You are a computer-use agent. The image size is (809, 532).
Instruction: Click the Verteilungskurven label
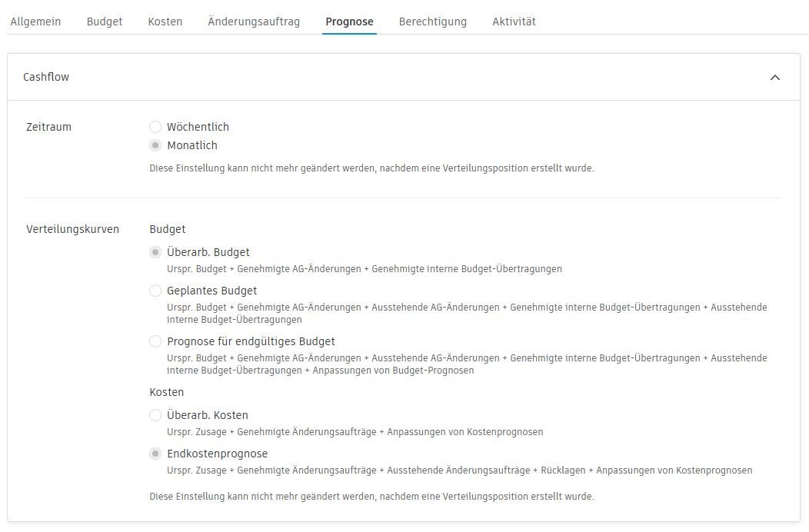72,228
